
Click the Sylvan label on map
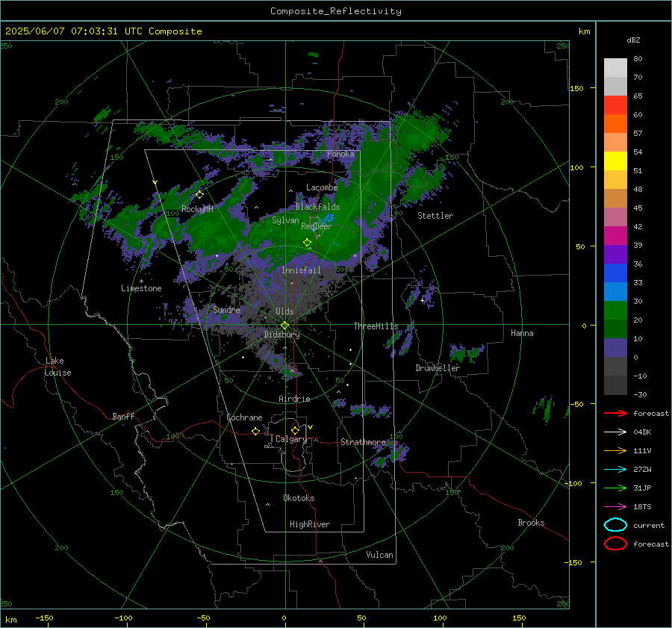(x=285, y=220)
